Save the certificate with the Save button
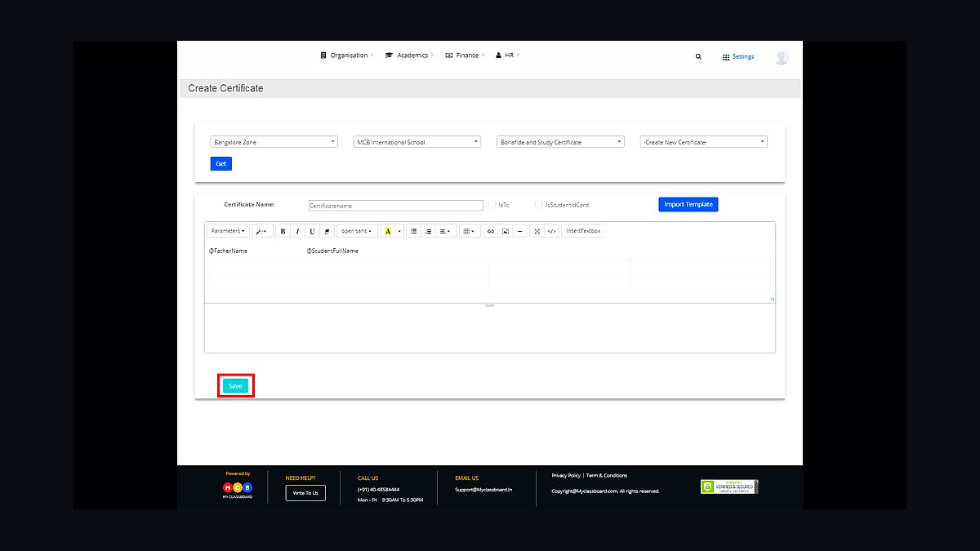Viewport: 980px width, 551px height. [x=235, y=386]
